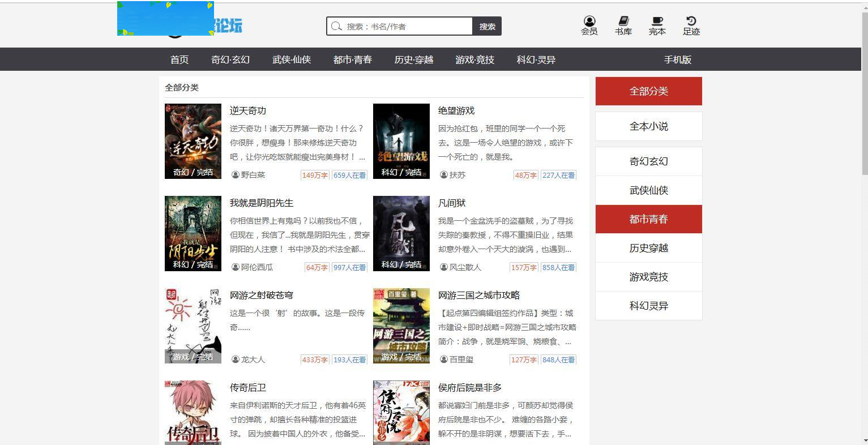The height and width of the screenshot is (445, 868).
Task: Click the 书库 library icon
Action: (623, 25)
